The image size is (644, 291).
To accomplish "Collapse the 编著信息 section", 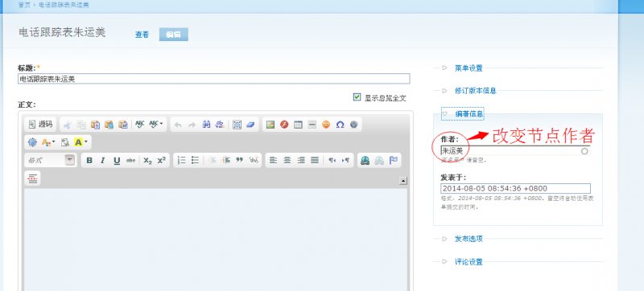I will (469, 113).
